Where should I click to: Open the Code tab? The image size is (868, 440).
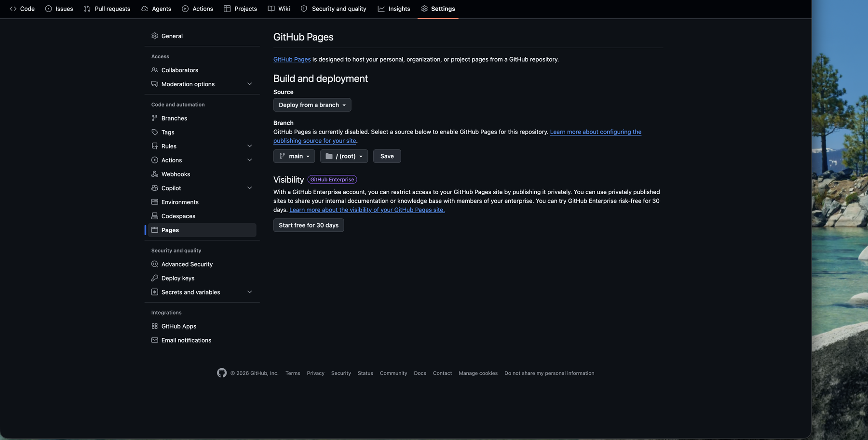coord(22,9)
